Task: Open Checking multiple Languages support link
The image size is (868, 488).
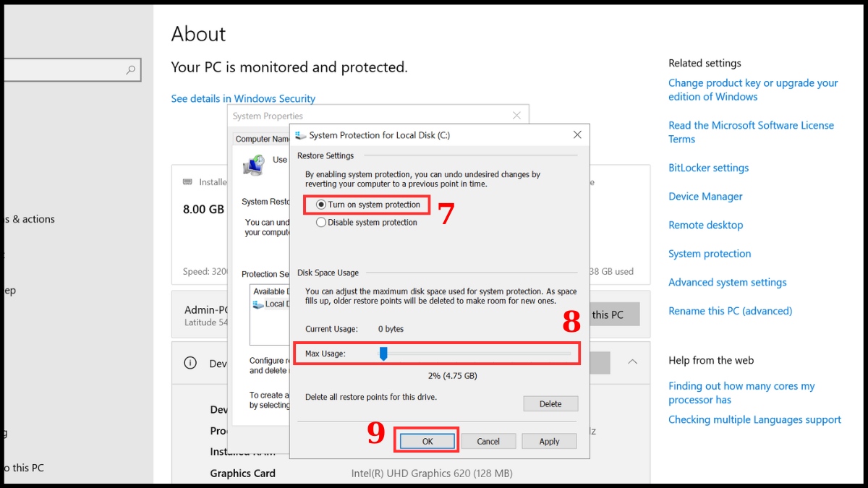Action: click(754, 419)
